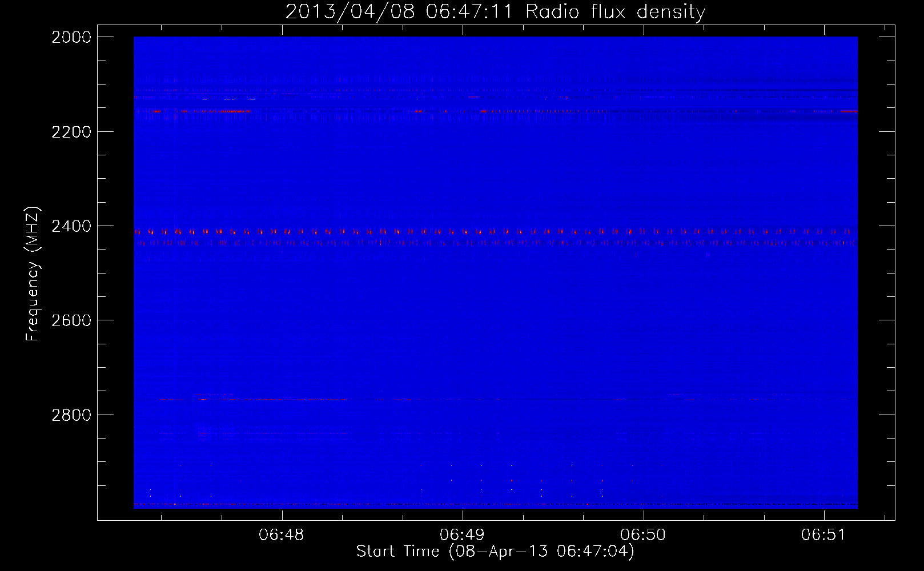Click the 06:48 time tick label
Screen dimensions: 924x571
coord(282,535)
